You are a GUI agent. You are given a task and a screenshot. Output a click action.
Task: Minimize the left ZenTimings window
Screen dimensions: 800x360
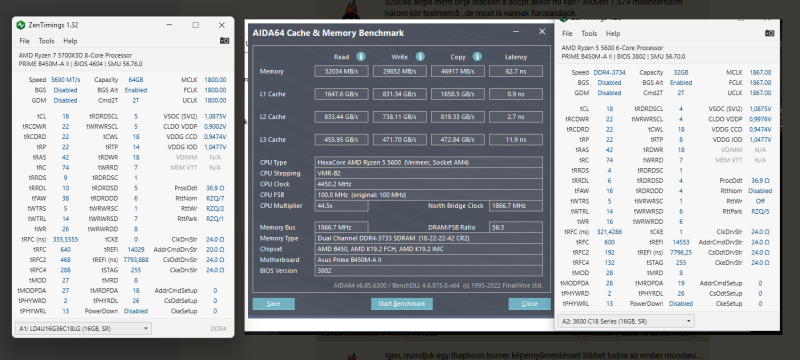[x=169, y=25]
